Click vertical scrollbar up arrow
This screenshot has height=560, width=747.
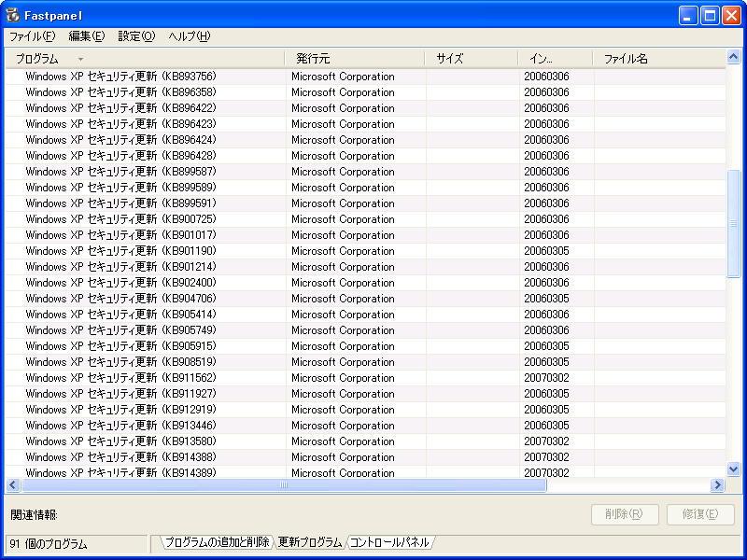point(733,57)
